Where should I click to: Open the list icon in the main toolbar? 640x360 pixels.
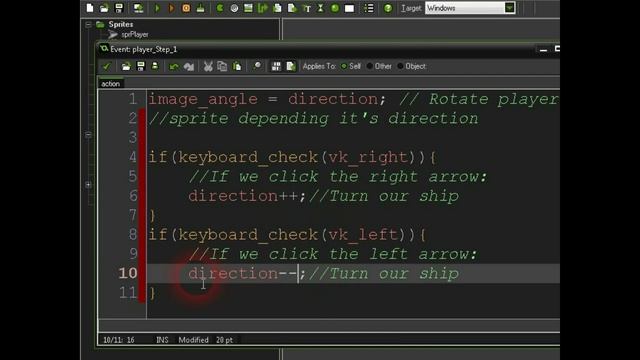369,8
